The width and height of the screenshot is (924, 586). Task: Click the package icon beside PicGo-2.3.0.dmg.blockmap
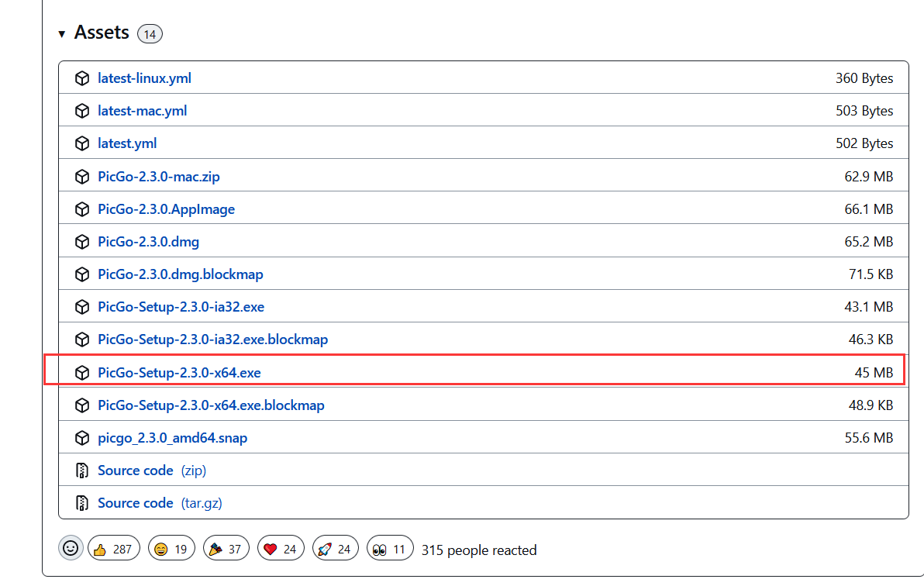pos(82,274)
